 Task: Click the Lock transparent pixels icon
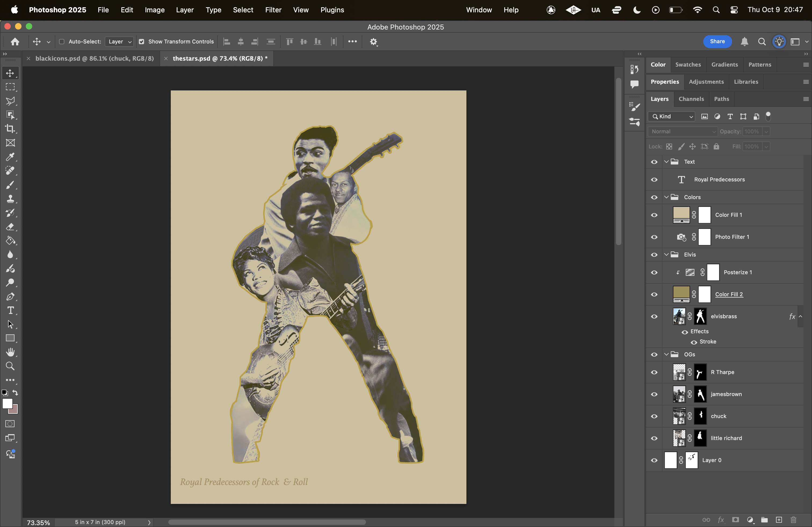click(669, 146)
